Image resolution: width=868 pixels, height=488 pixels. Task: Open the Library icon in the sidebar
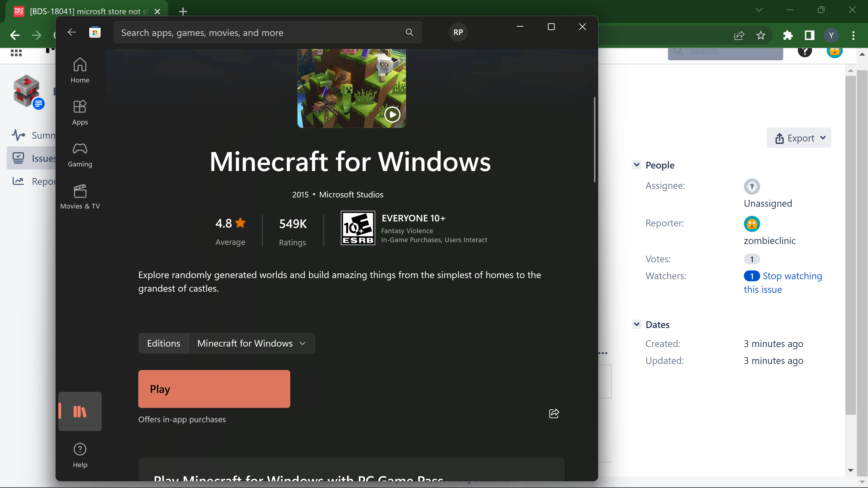(x=80, y=411)
